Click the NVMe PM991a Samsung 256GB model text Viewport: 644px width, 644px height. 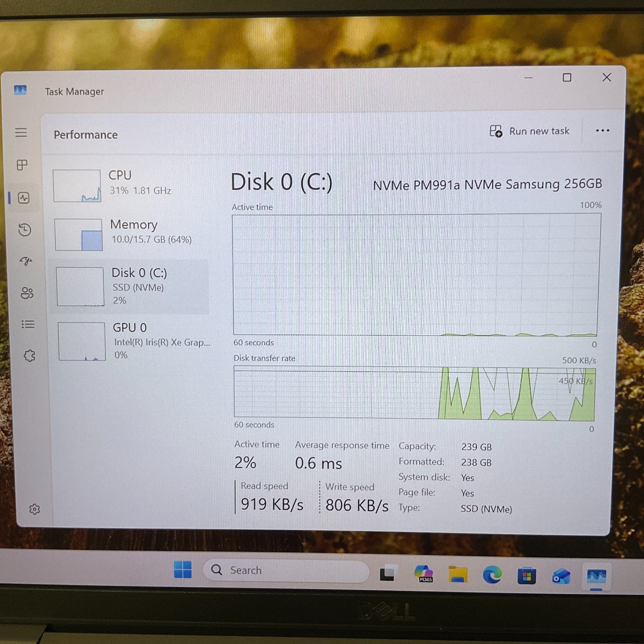(487, 184)
